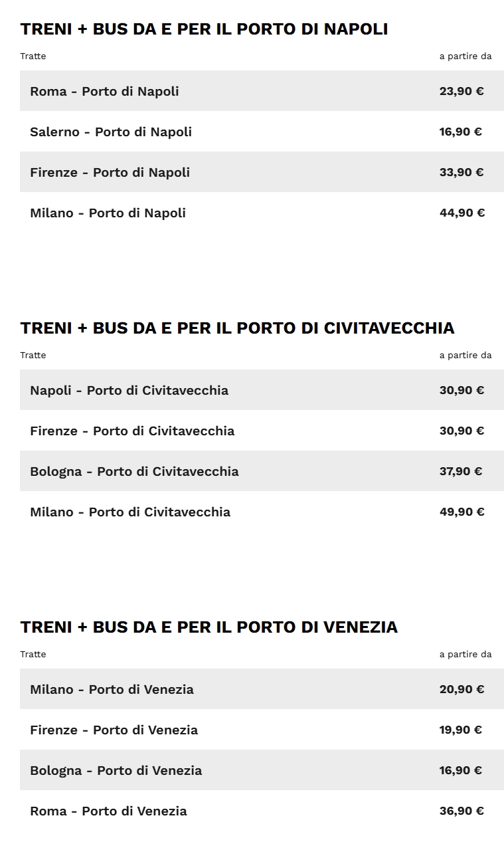
Task: Click the Porto di Venezia section heading
Action: (209, 627)
